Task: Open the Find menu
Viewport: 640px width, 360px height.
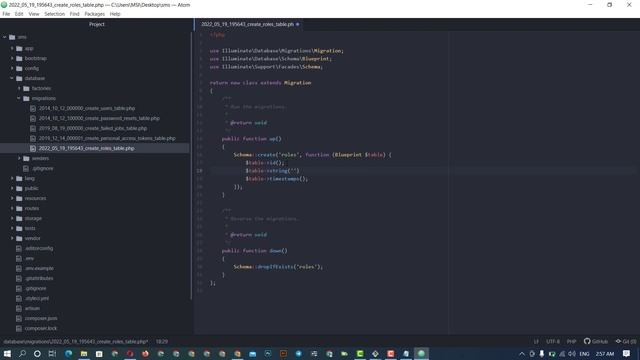Action: point(74,14)
